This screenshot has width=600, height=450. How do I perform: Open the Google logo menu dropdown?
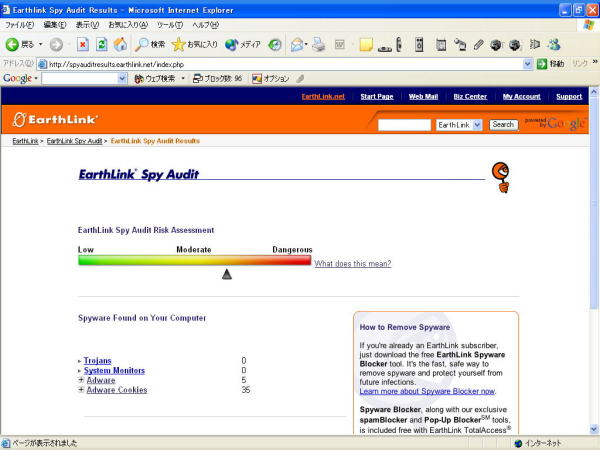click(36, 78)
